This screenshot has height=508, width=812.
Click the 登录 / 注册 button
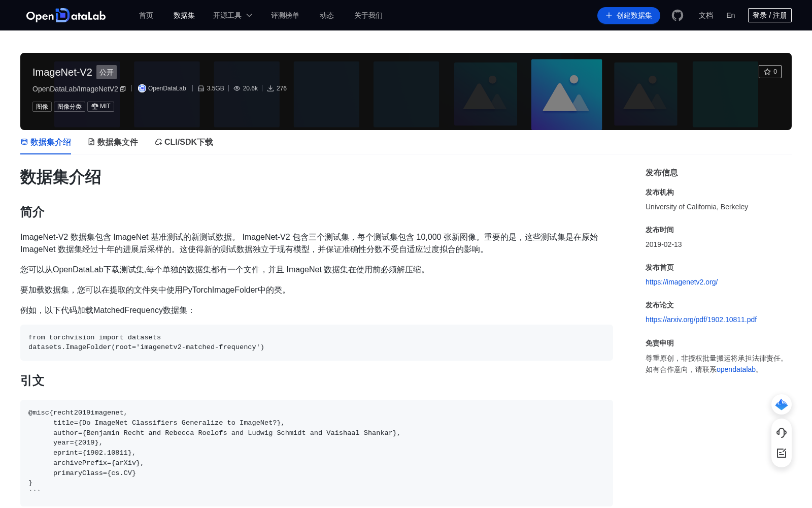pos(770,15)
